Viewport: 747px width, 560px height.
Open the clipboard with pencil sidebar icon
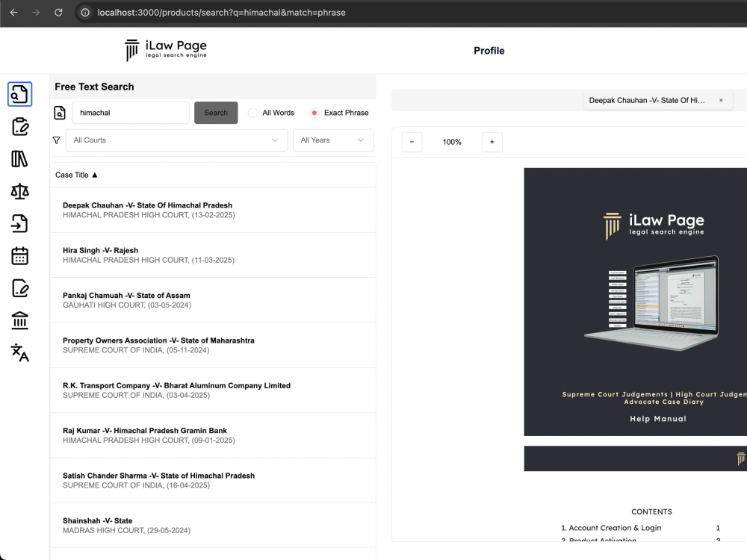tap(19, 127)
